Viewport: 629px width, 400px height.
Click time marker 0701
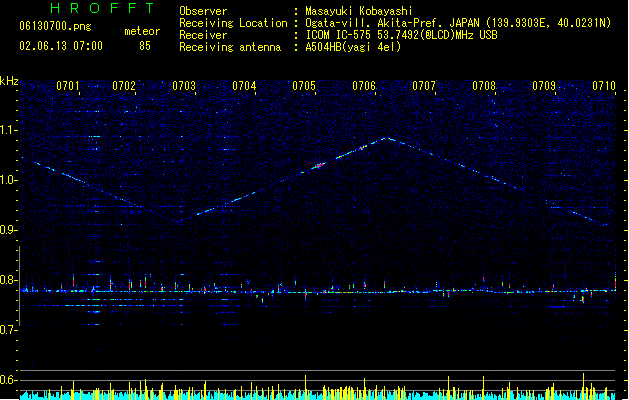point(67,86)
